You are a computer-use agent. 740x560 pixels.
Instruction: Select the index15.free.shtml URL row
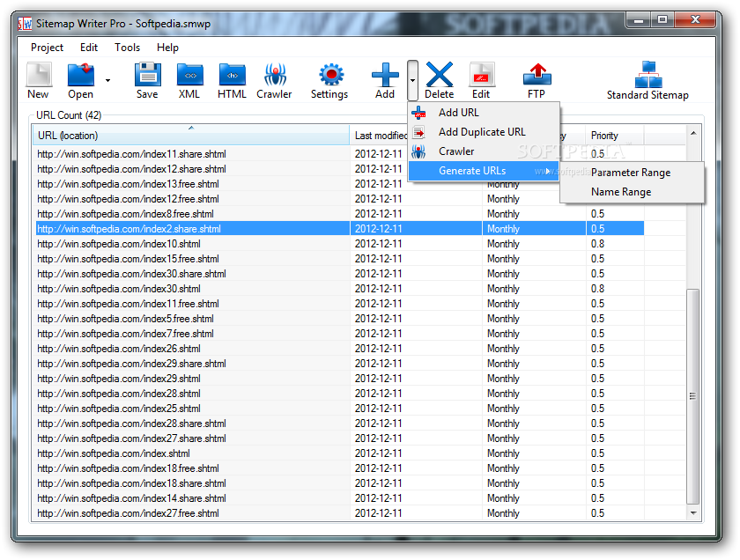coord(340,259)
